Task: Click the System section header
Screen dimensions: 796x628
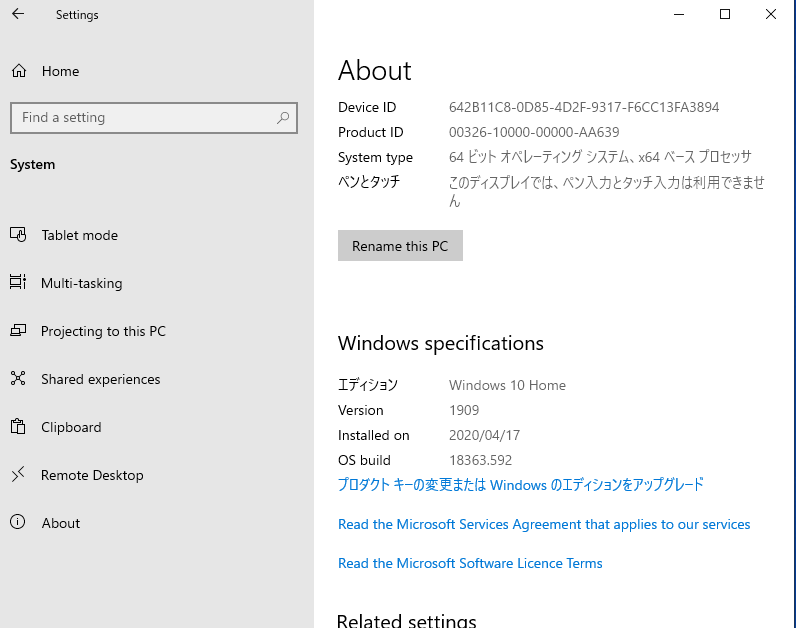Action: point(32,164)
